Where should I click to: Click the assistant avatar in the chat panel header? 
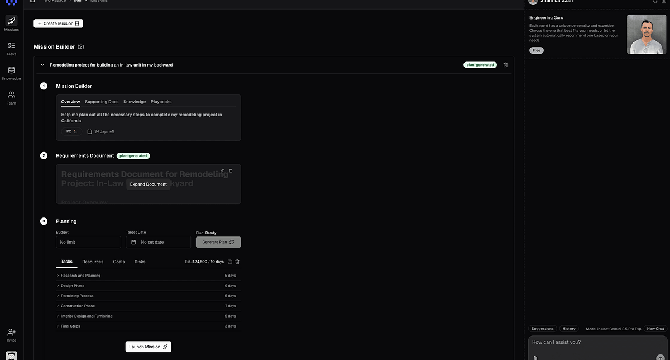pyautogui.click(x=533, y=2)
